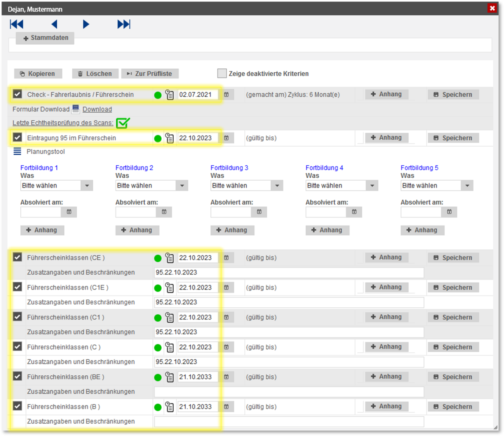
Task: Click the Planungstool list icon
Action: point(17,152)
